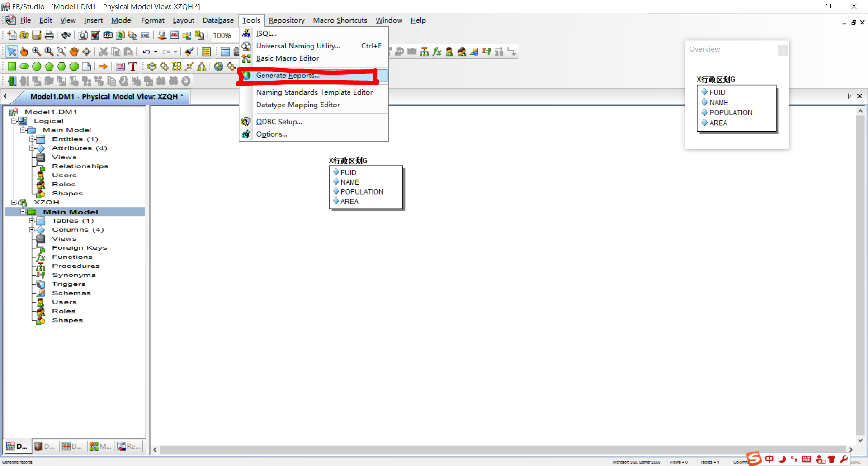Click the orange arrow line tool
Image resolution: width=868 pixels, height=466 pixels.
103,67
